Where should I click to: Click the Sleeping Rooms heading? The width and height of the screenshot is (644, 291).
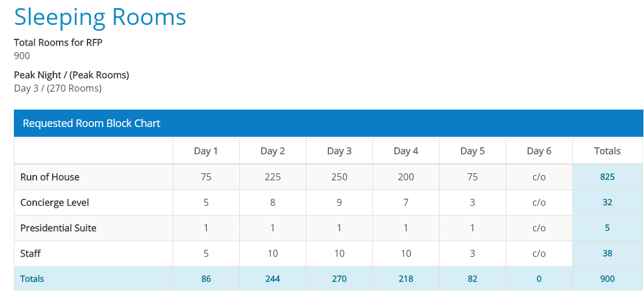[100, 17]
